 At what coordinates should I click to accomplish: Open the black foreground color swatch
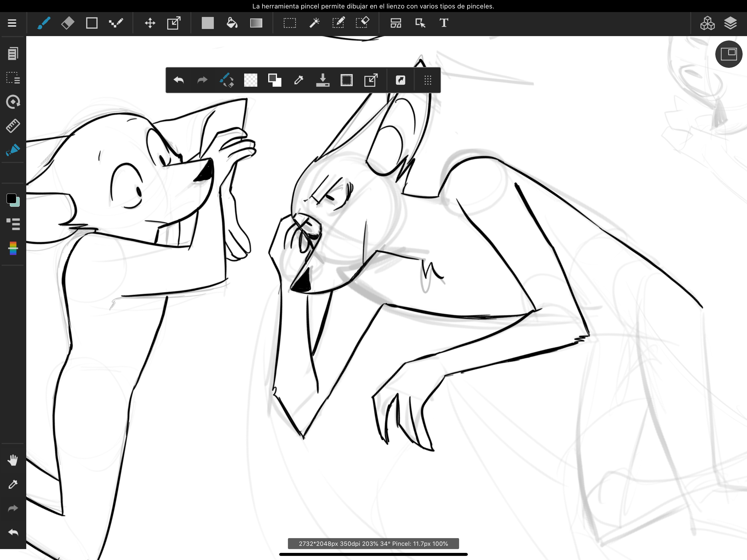[x=11, y=199]
